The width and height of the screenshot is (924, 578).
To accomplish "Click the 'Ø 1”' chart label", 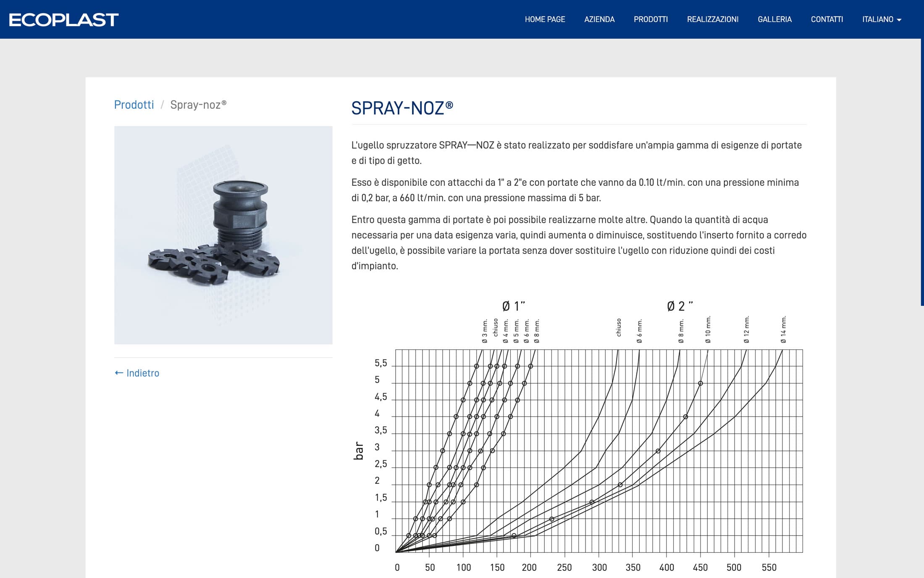I will 513,306.
